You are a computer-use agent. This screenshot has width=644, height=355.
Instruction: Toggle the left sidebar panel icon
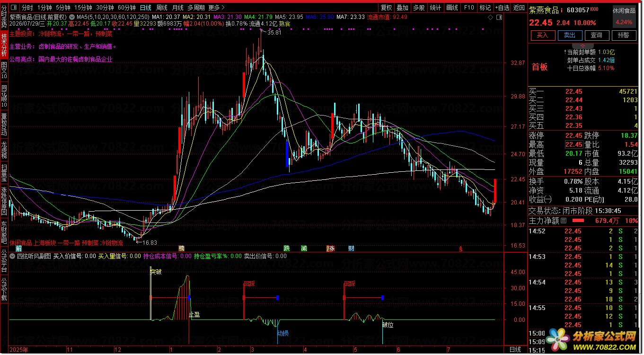pos(13,8)
